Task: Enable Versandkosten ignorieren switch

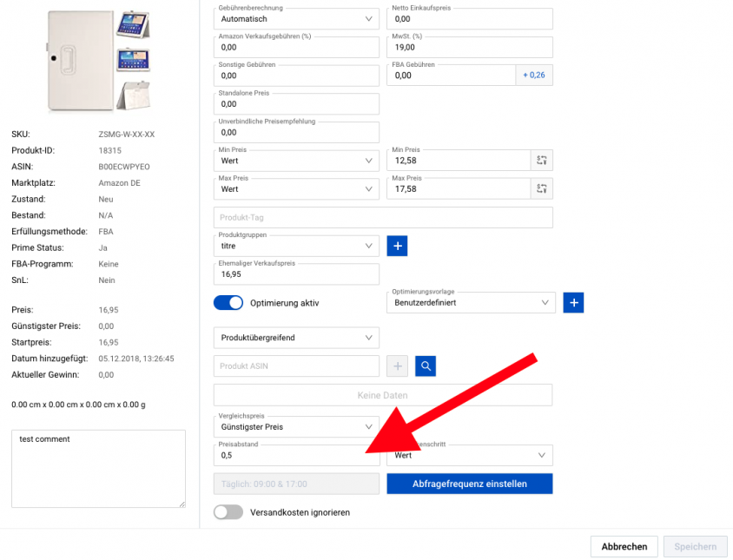Action: pyautogui.click(x=228, y=512)
